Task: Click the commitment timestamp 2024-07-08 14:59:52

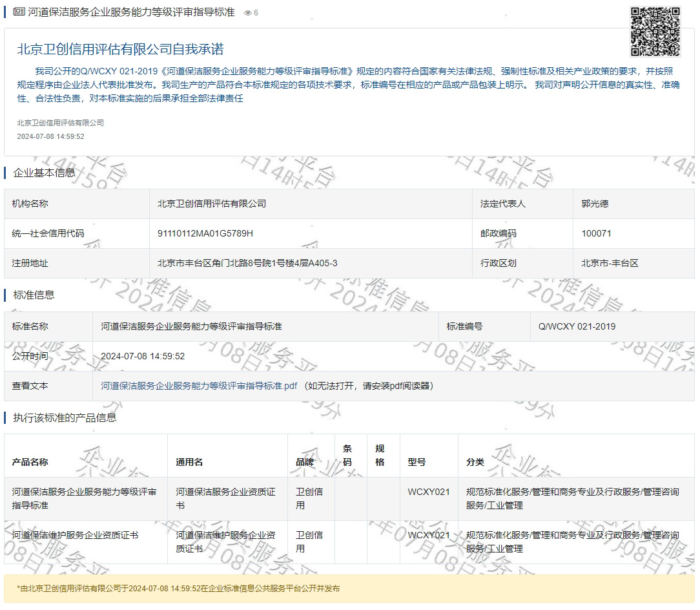Action: tap(50, 137)
